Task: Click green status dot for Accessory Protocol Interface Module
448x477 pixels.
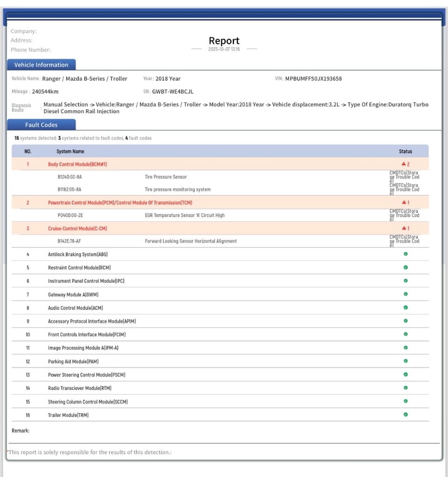Action: click(x=405, y=321)
